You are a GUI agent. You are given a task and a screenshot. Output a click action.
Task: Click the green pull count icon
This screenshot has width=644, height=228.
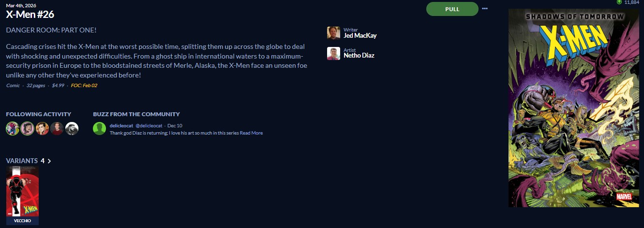click(x=619, y=2)
